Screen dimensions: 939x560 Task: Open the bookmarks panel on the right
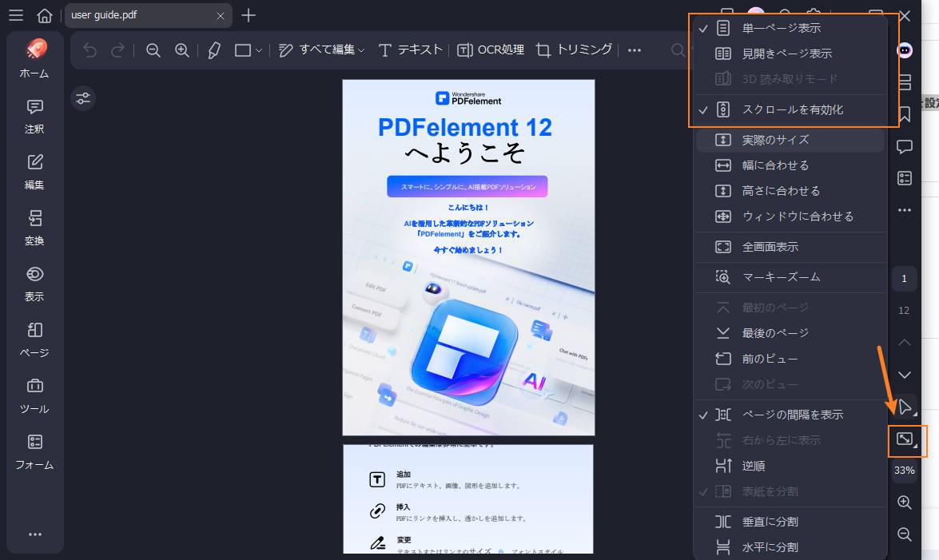pyautogui.click(x=904, y=114)
